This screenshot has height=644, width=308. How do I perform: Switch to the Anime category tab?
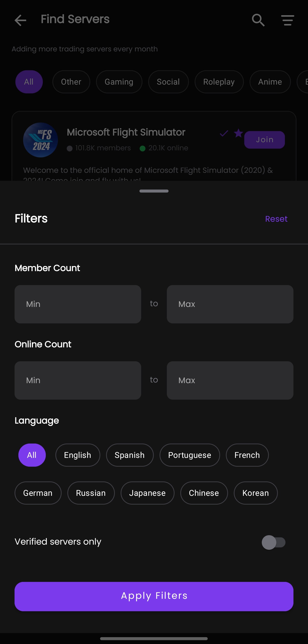pos(270,82)
